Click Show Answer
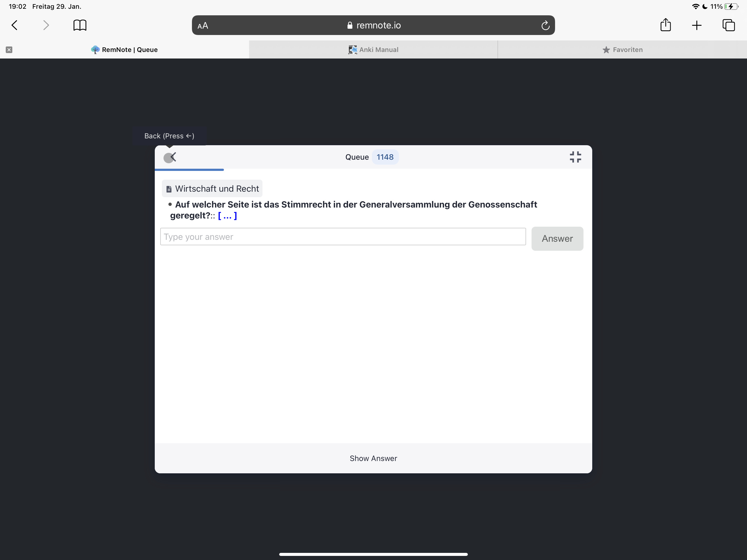 pos(373,458)
